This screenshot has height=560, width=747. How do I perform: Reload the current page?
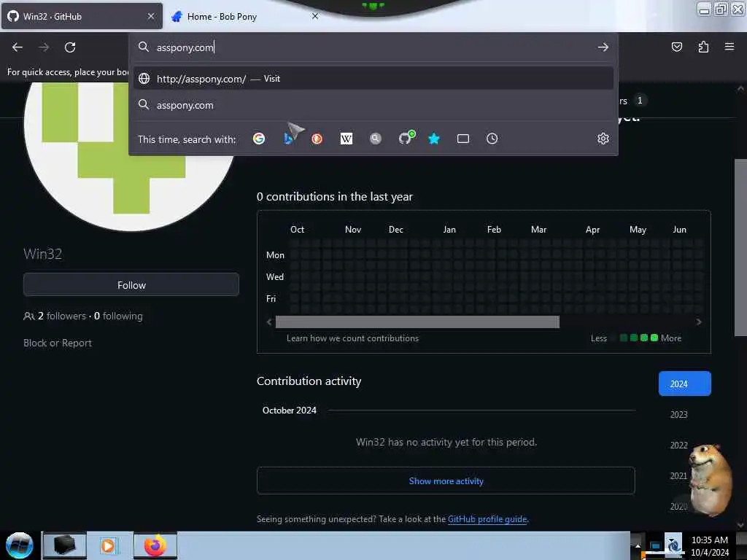70,47
